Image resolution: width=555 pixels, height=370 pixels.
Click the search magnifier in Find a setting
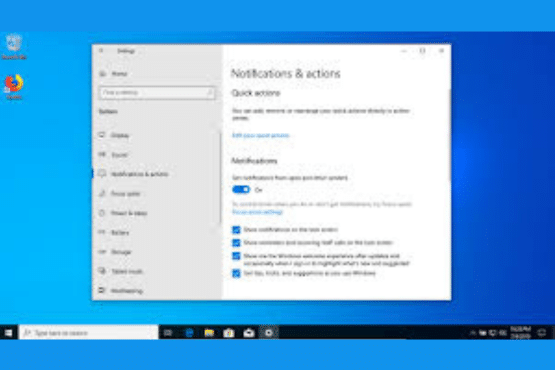[210, 93]
